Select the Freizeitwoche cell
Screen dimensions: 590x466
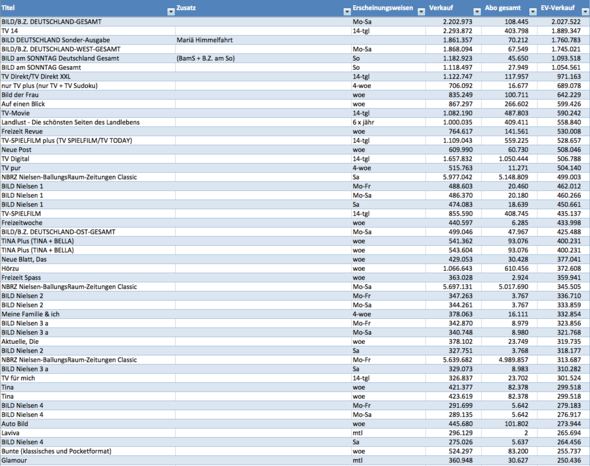(x=88, y=223)
